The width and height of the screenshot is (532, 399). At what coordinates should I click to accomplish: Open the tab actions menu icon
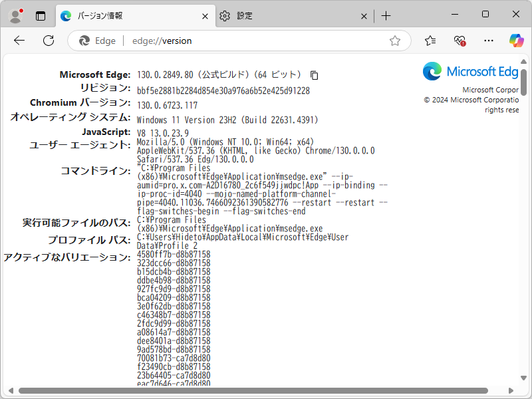(41, 15)
